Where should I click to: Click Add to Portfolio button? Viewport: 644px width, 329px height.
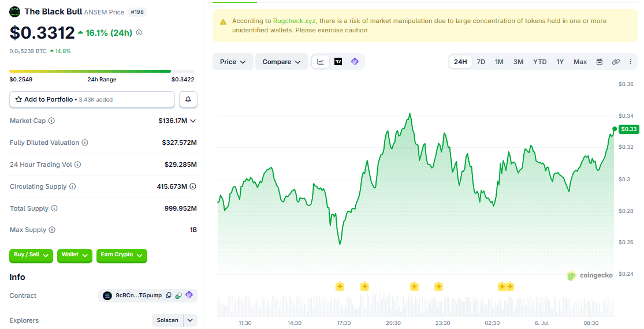tap(92, 99)
